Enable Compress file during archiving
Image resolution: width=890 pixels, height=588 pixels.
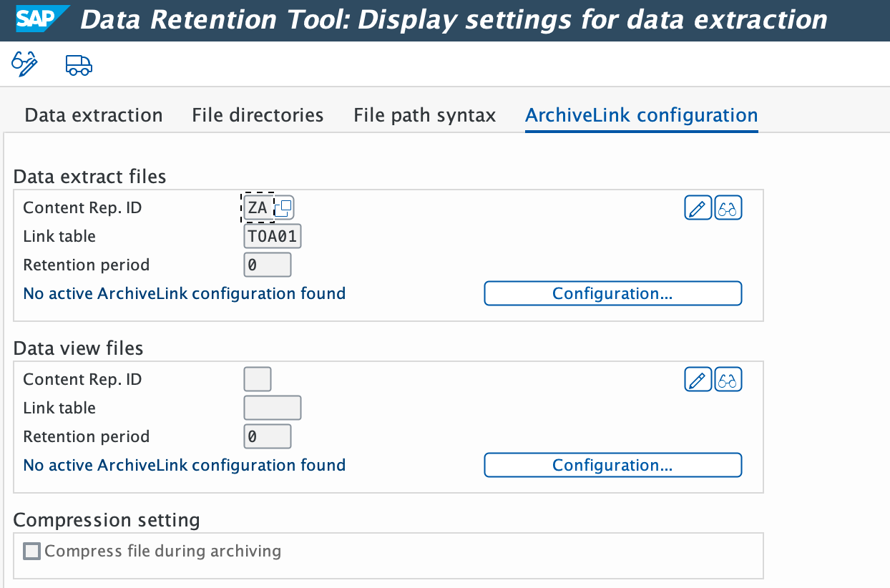[x=31, y=551]
